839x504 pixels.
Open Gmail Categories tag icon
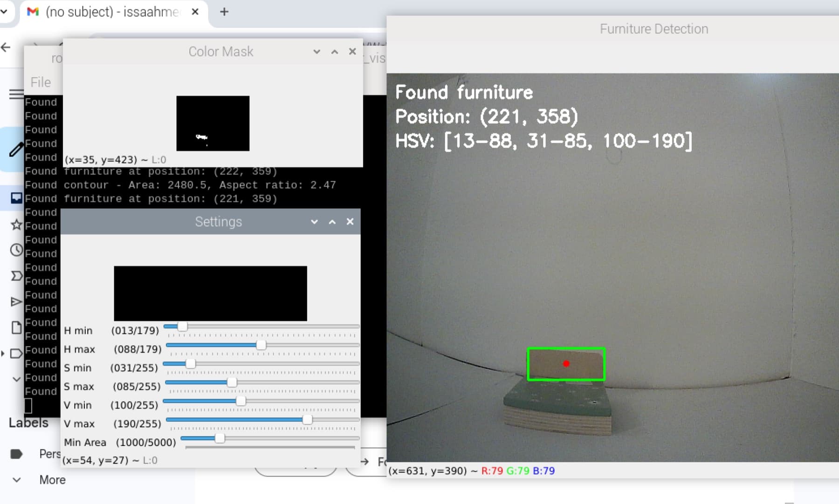pyautogui.click(x=16, y=353)
